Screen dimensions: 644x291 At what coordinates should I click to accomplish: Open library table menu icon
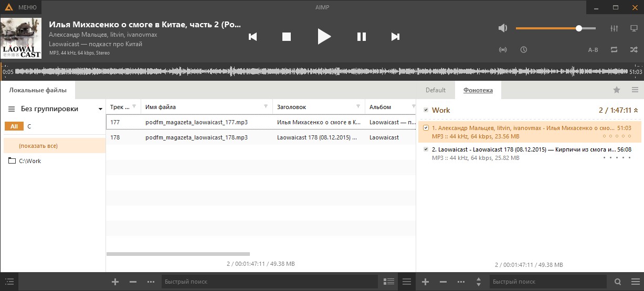tap(407, 282)
